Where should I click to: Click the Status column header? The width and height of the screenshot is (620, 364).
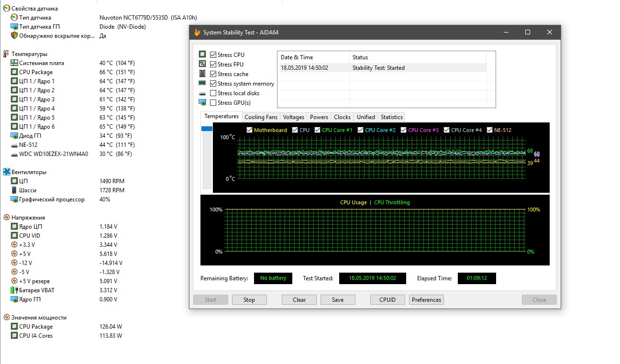pyautogui.click(x=418, y=57)
